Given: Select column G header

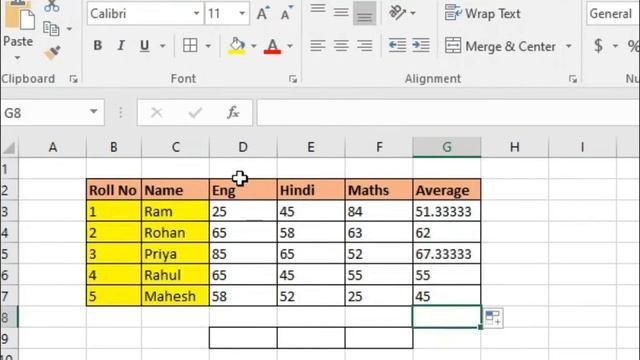Looking at the screenshot, I should click(x=447, y=147).
